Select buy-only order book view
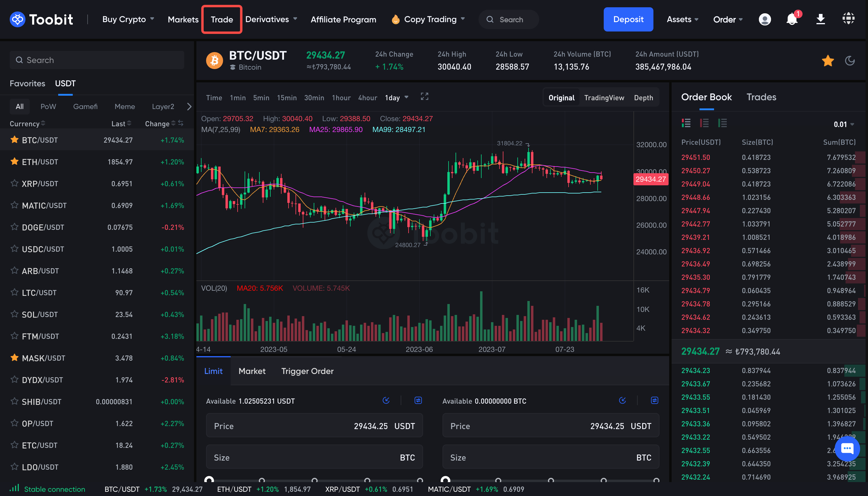The width and height of the screenshot is (868, 496). tap(722, 123)
